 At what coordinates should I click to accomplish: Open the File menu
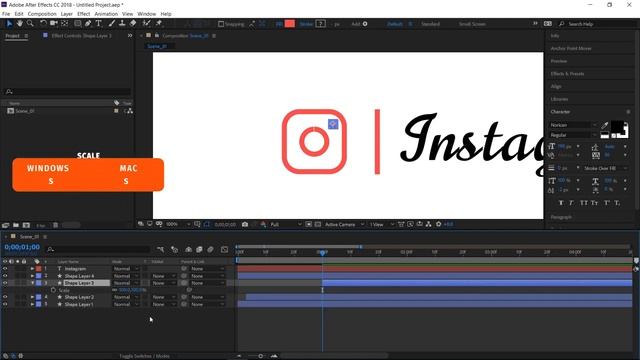(6, 14)
